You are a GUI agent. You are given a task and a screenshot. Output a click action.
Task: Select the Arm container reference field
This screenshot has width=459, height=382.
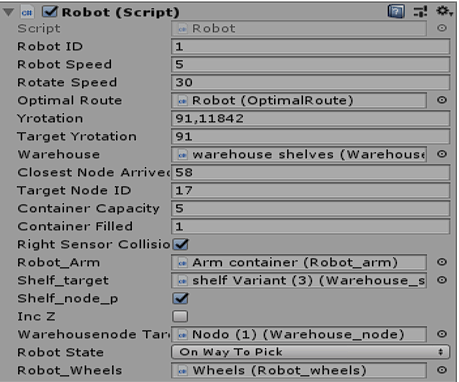tap(299, 262)
